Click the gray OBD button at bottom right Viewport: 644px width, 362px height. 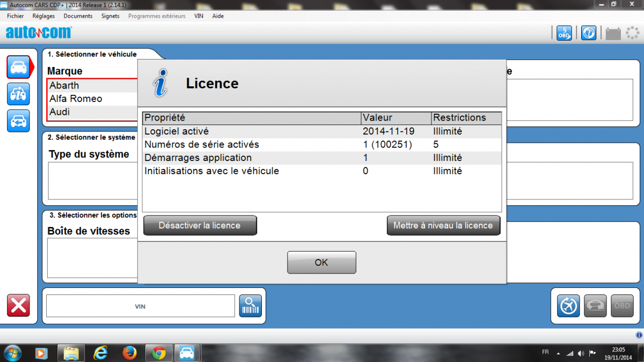click(622, 306)
